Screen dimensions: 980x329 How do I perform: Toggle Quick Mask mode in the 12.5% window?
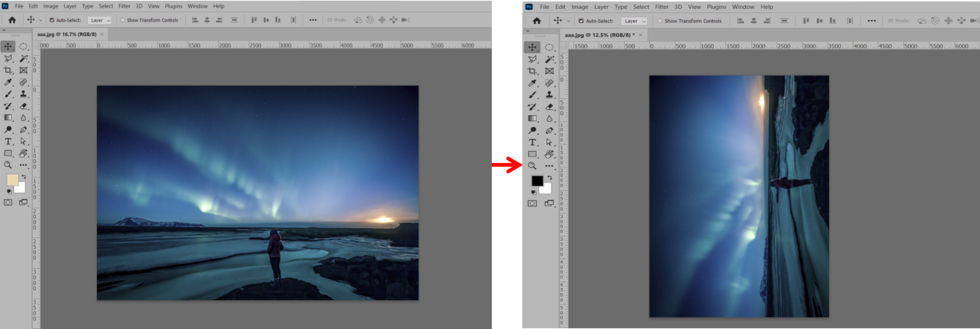532,203
